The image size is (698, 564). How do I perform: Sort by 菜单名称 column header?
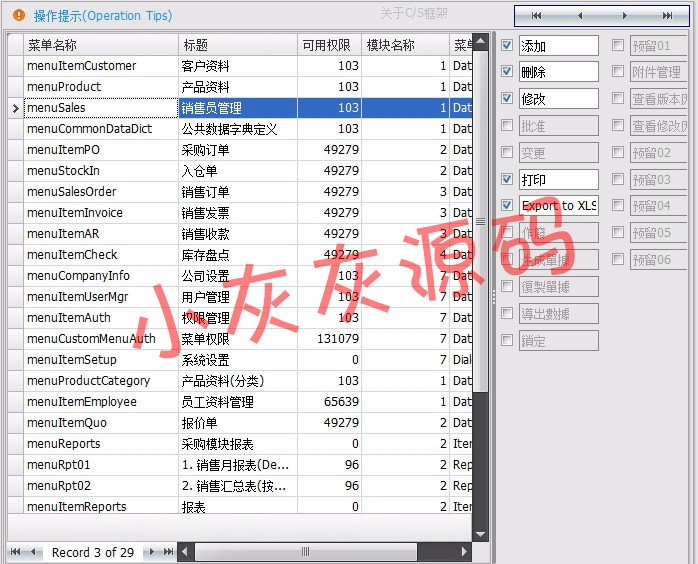[x=101, y=45]
